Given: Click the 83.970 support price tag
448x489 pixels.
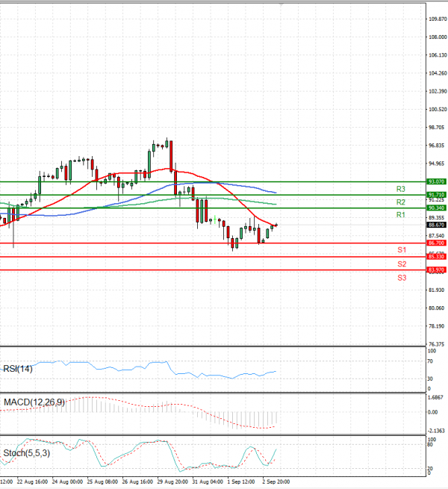Looking at the screenshot, I should [437, 270].
